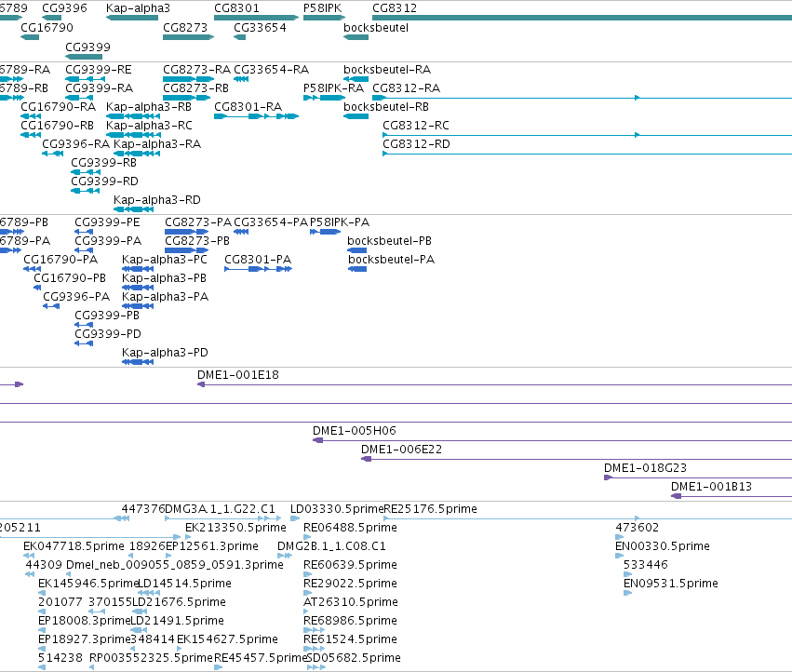The width and height of the screenshot is (792, 672).
Task: Select the P58IPK gene label
Action: point(322,8)
